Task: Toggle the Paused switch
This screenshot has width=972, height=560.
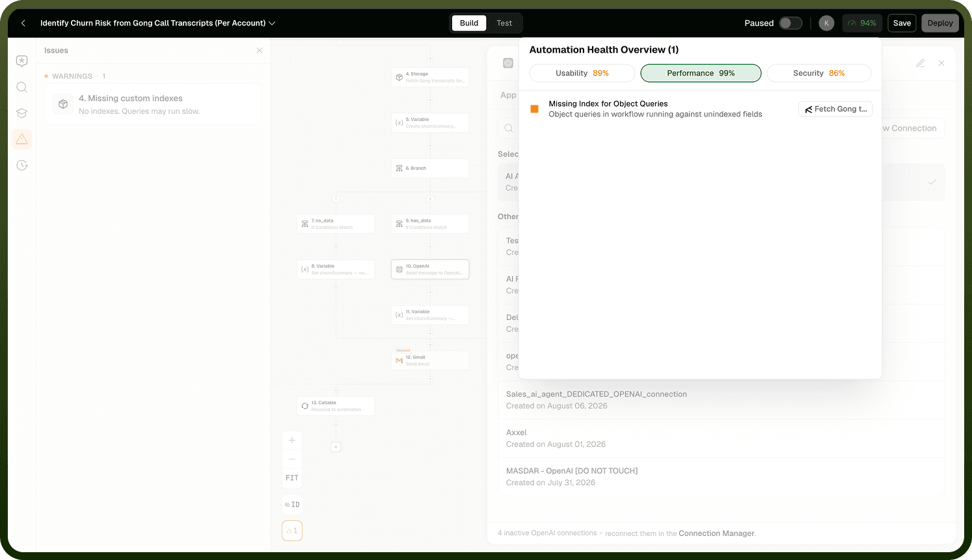Action: (x=790, y=23)
